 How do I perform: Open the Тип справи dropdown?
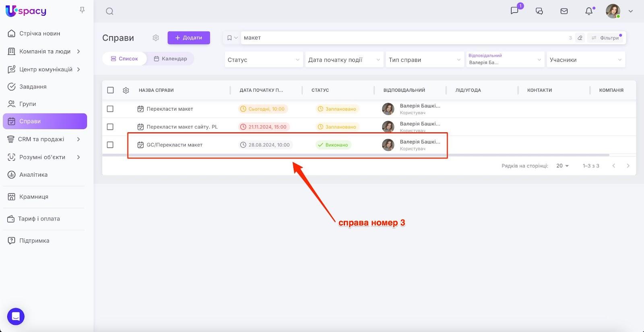[425, 60]
